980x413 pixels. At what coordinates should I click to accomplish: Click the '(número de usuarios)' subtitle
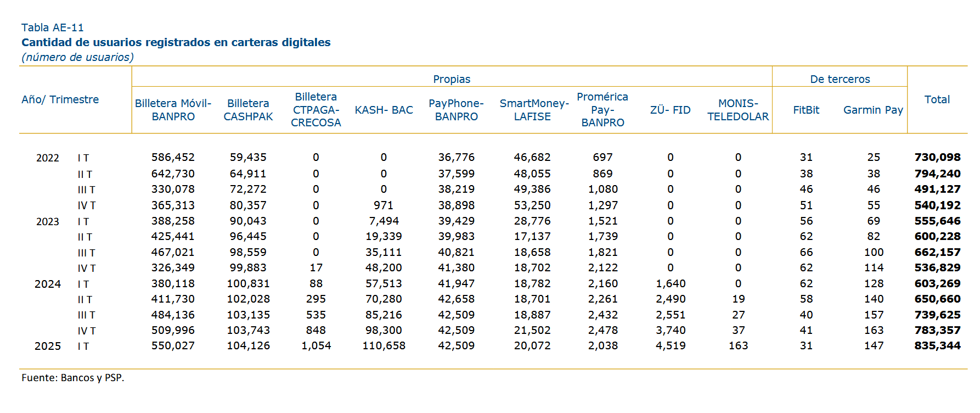tap(77, 57)
